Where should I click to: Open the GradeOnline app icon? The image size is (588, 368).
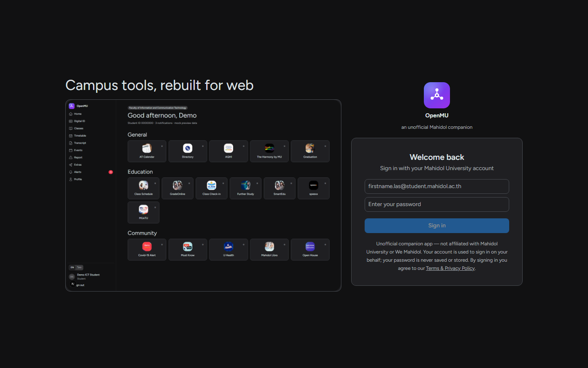178,185
